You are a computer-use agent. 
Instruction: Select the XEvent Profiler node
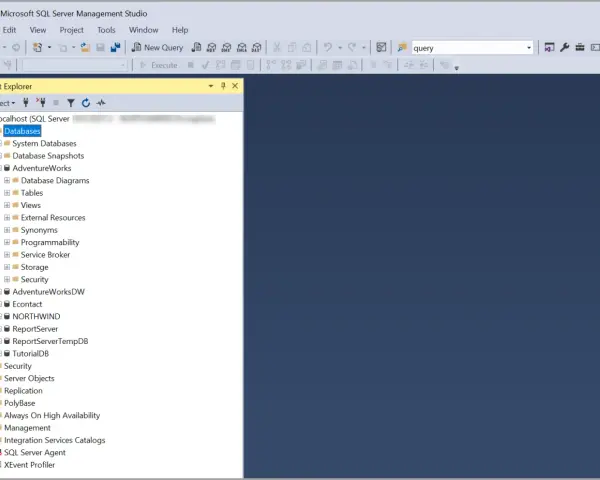29,465
